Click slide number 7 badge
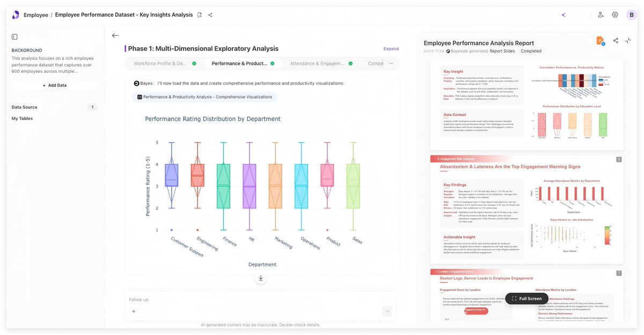The height and width of the screenshot is (335, 644). pos(619,273)
